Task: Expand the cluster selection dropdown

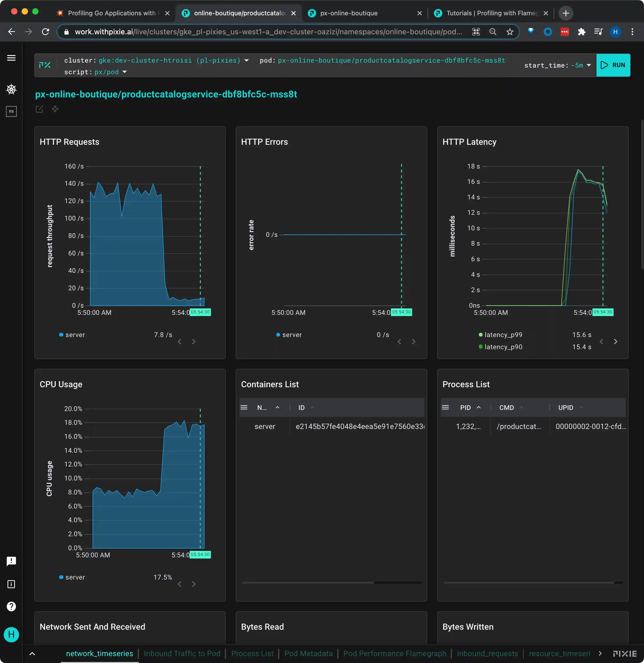Action: click(247, 60)
